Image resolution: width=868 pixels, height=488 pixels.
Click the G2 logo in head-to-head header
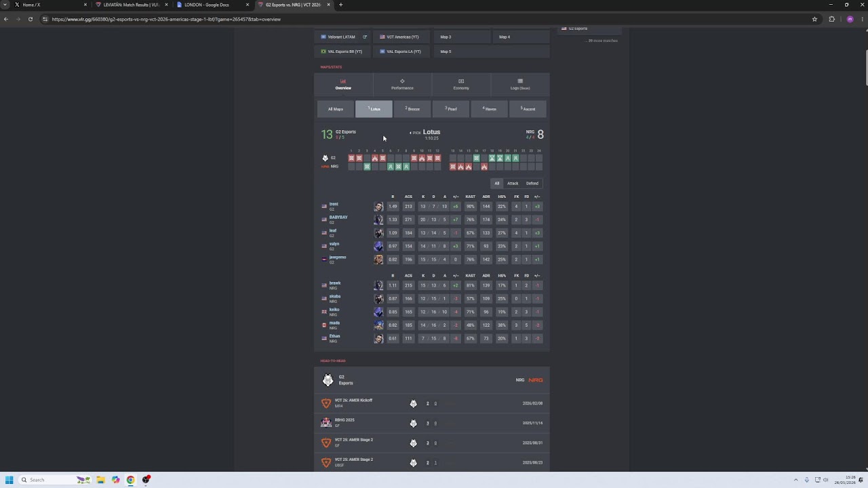328,380
